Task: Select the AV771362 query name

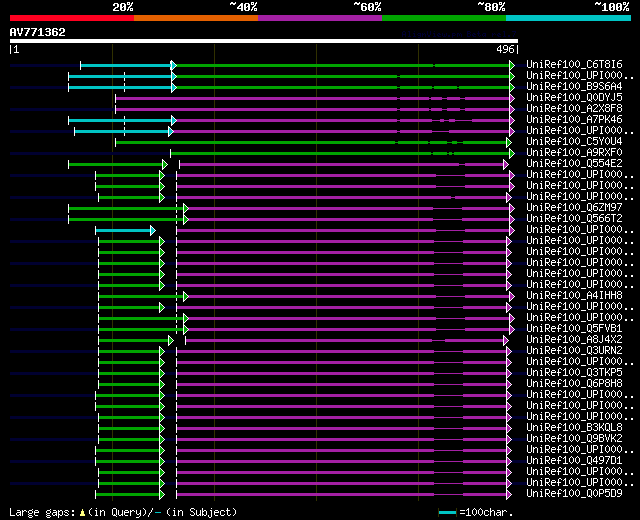Action: [38, 32]
